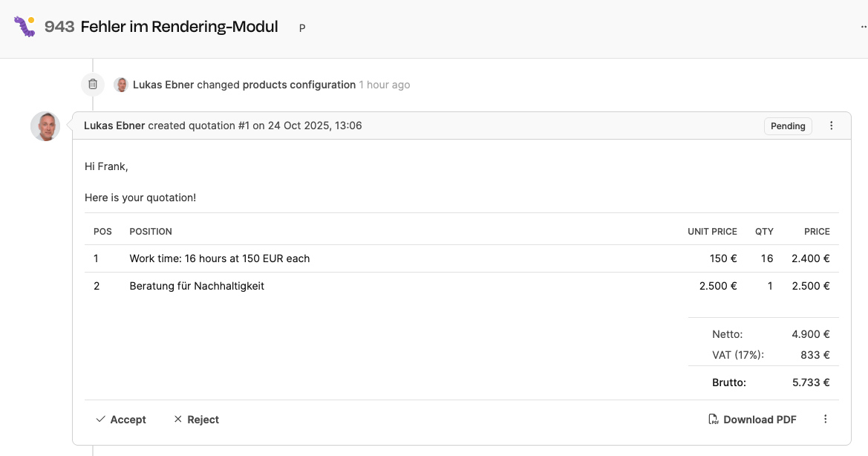This screenshot has height=456, width=868.
Task: Reject the quotation
Action: 196,420
